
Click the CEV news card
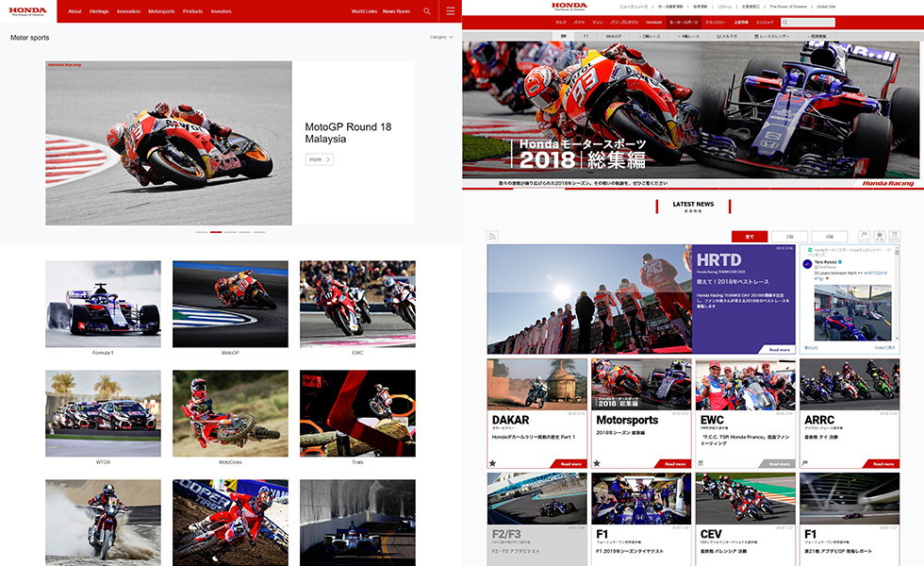click(746, 519)
